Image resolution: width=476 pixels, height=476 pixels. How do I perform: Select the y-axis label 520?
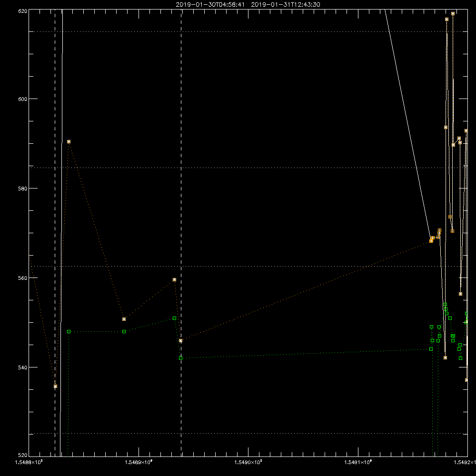[23, 455]
